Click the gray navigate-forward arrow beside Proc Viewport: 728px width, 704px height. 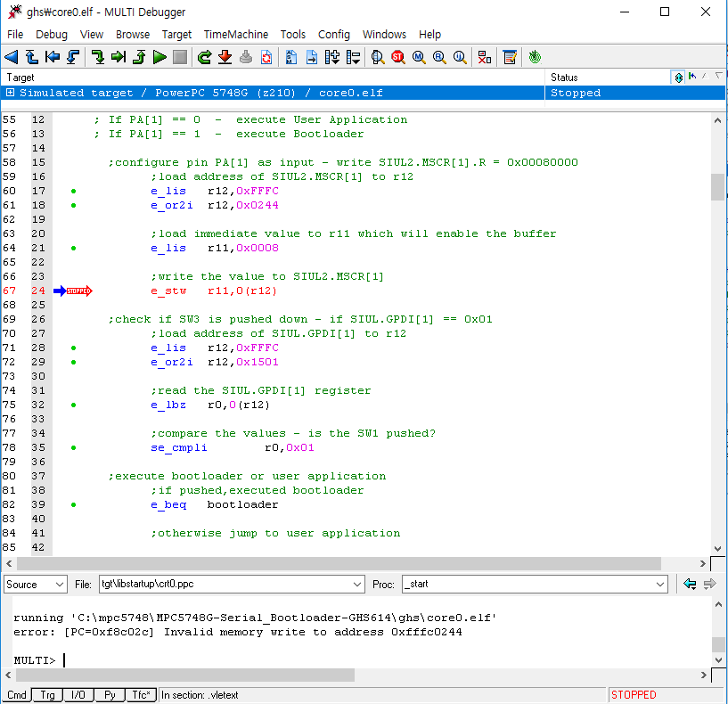[x=710, y=584]
